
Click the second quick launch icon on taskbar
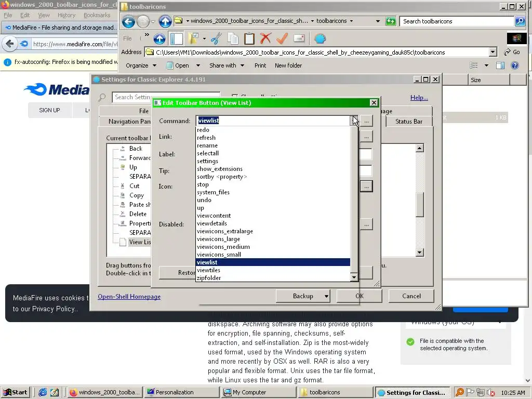[x=55, y=392]
